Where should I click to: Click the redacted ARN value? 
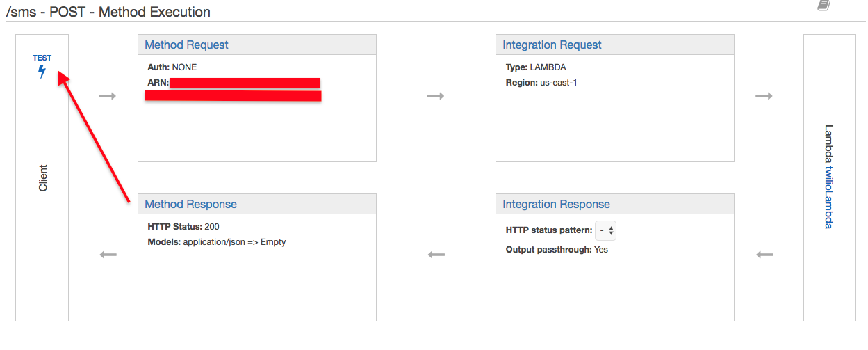coord(233,89)
